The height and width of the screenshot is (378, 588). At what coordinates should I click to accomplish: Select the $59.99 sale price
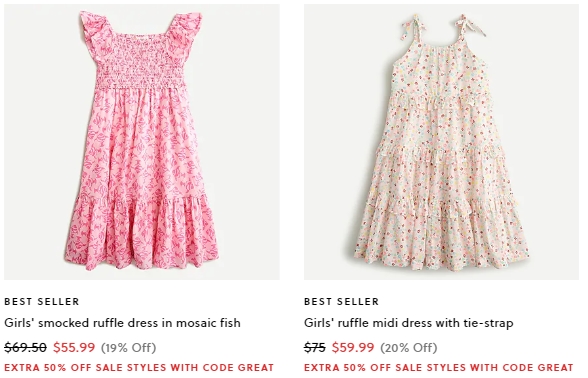pos(353,347)
